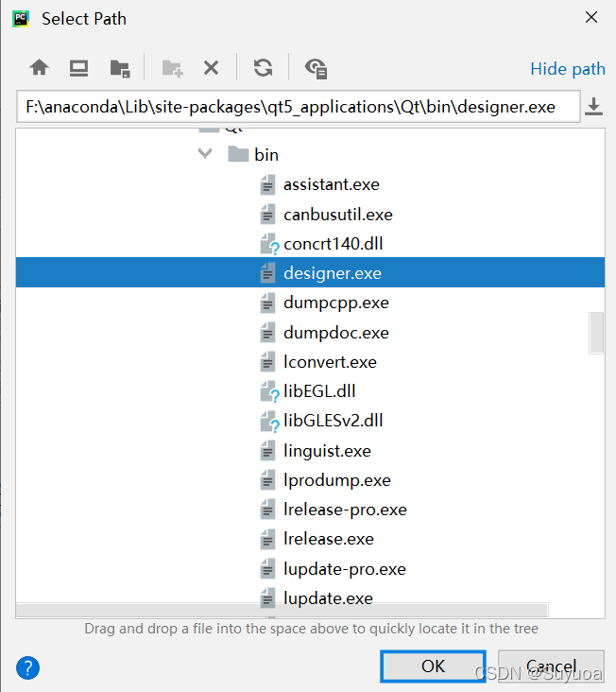Viewport: 616px width, 692px height.
Task: Select assistant.exe in the tree
Action: tap(331, 184)
